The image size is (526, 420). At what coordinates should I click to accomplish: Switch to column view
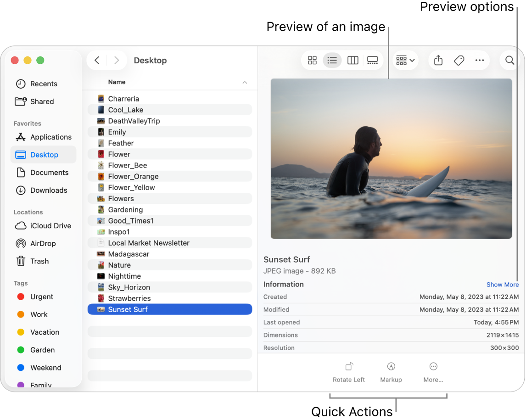tap(353, 60)
